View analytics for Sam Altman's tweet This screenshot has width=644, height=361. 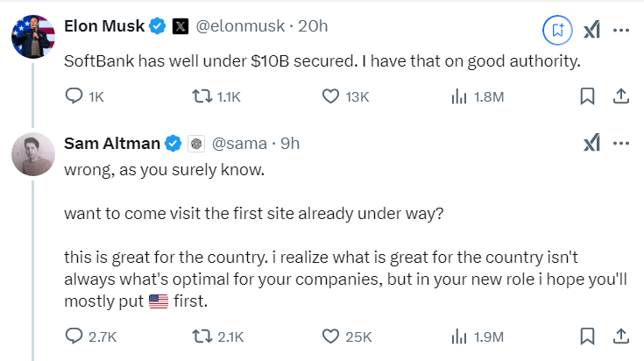coord(458,336)
